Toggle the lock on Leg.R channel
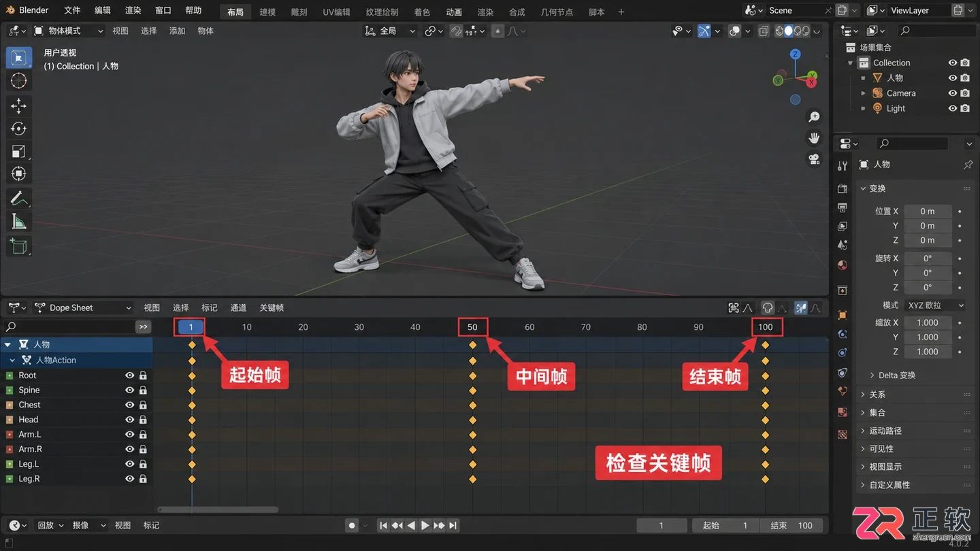Viewport: 980px width, 551px height. (x=143, y=479)
